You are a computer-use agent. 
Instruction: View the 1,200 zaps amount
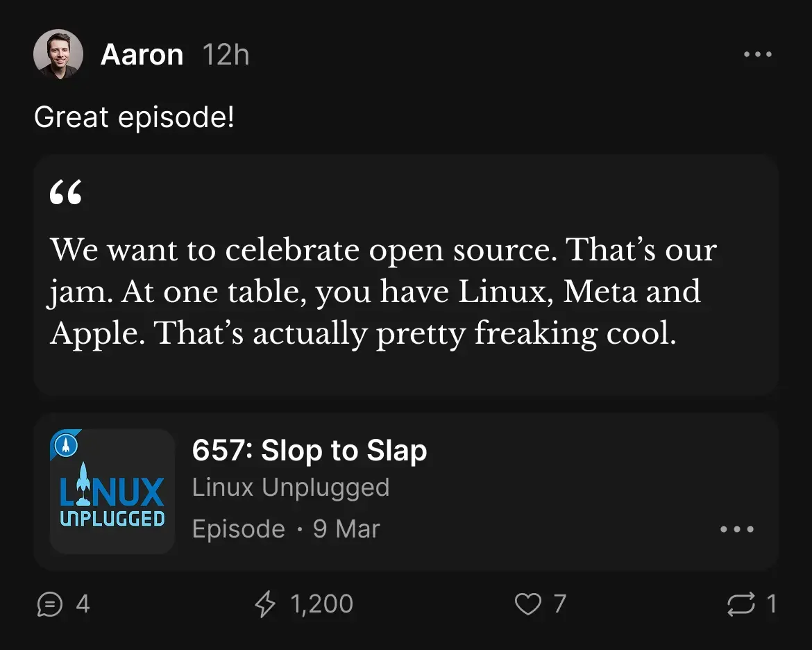click(322, 604)
